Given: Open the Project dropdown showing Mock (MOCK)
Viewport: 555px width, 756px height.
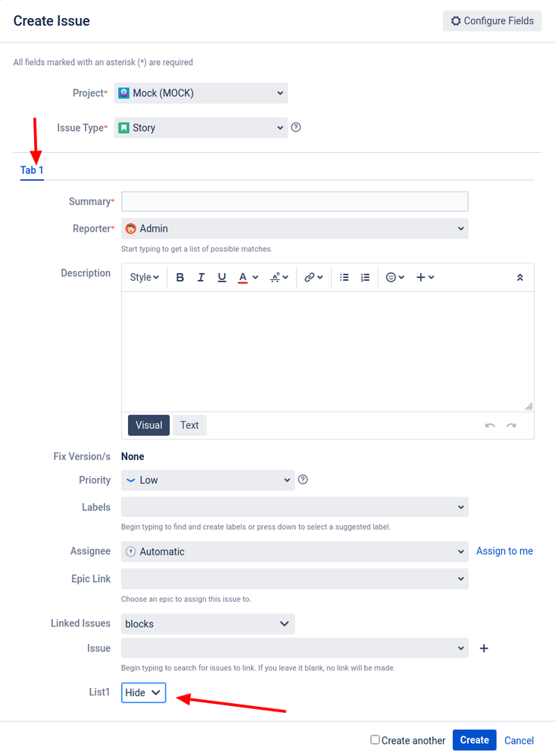Looking at the screenshot, I should tap(201, 93).
